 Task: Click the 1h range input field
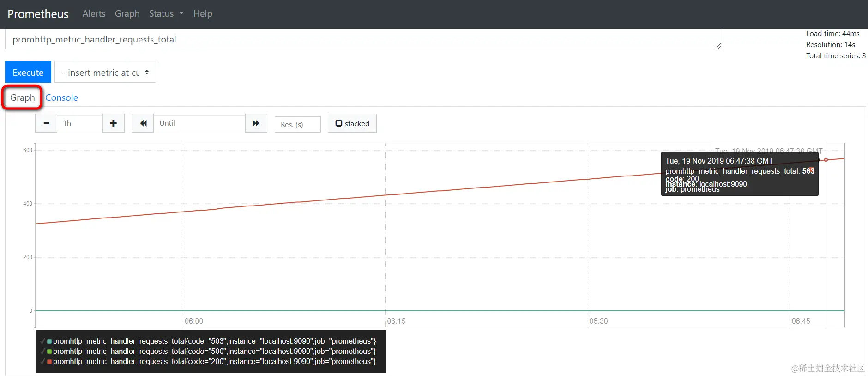(x=80, y=123)
